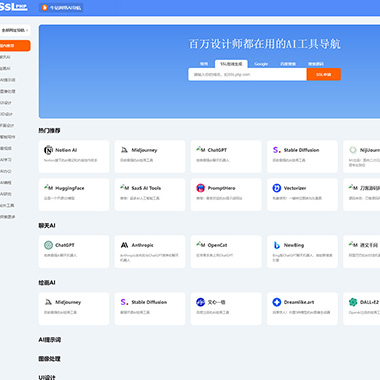380x380 pixels.
Task: Open the Dreamlike.art card title link
Action: pos(299,302)
